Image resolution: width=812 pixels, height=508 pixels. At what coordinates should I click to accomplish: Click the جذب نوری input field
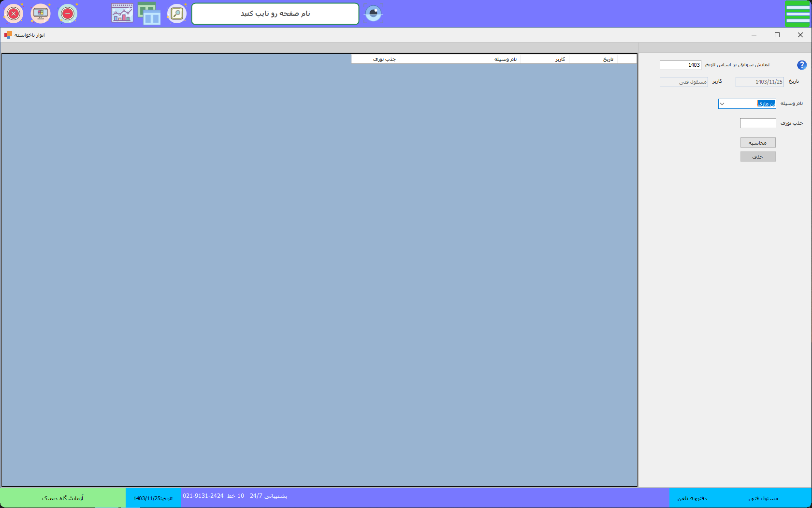(757, 123)
